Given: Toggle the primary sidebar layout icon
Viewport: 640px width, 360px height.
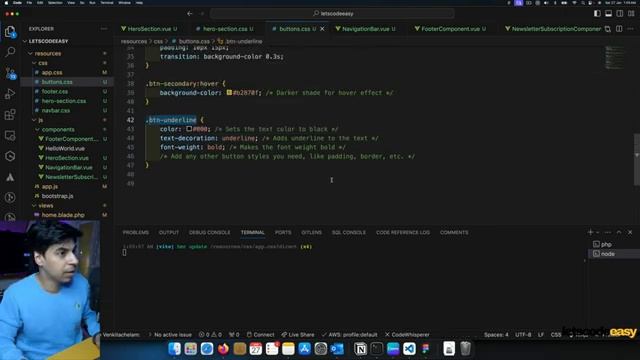Looking at the screenshot, I should tap(597, 13).
